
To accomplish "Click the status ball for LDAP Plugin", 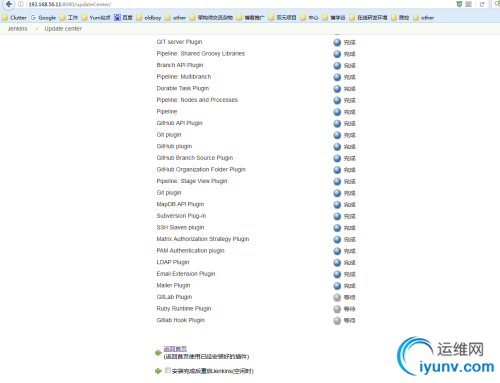I will [x=337, y=262].
